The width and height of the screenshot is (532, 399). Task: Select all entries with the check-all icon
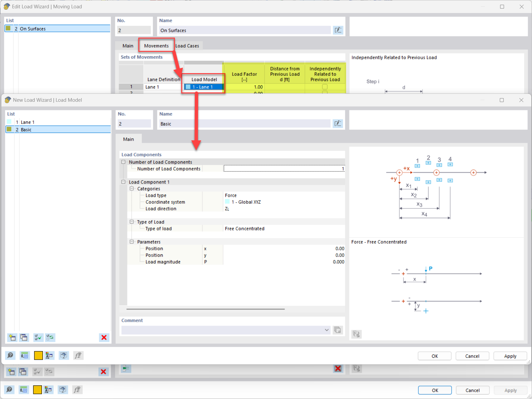click(38, 337)
